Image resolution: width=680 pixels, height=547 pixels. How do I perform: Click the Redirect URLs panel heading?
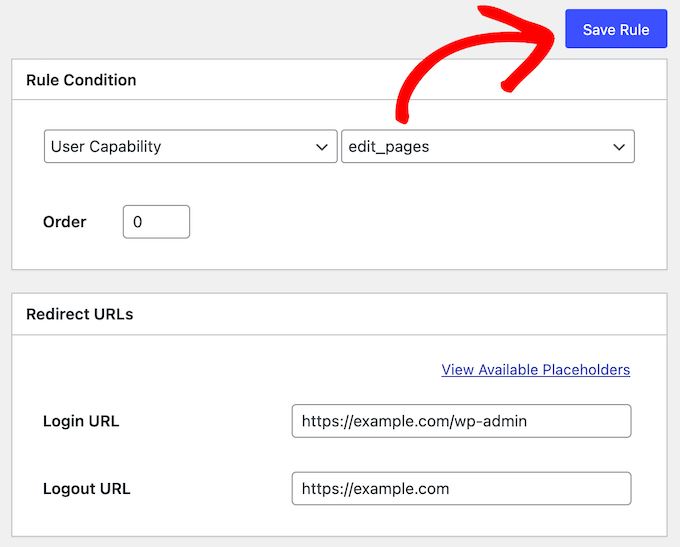pyautogui.click(x=79, y=314)
